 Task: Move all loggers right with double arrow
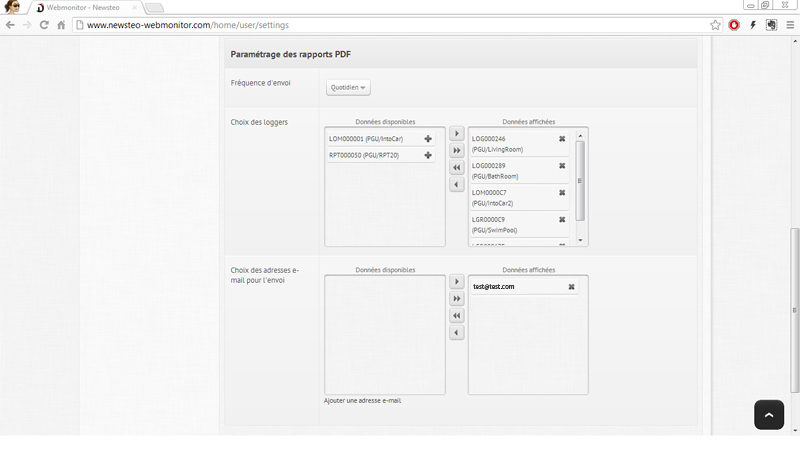tap(457, 151)
